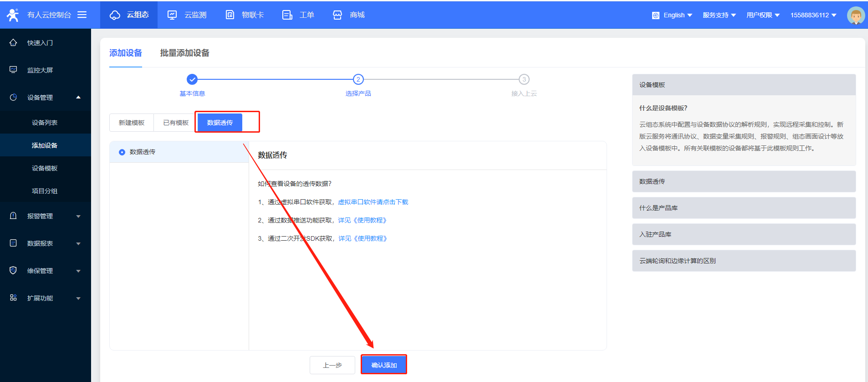Viewport: 868px width, 382px height.
Task: Open 设备模板 in the sidebar submenu
Action: 45,168
